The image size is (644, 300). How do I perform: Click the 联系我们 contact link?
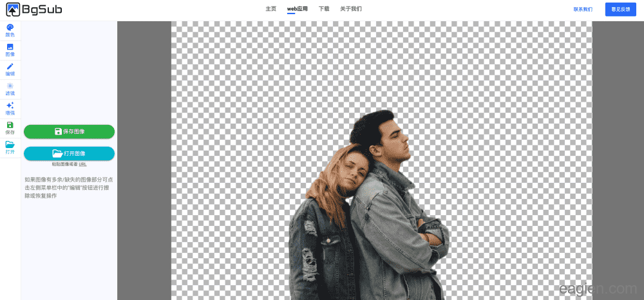tap(583, 9)
